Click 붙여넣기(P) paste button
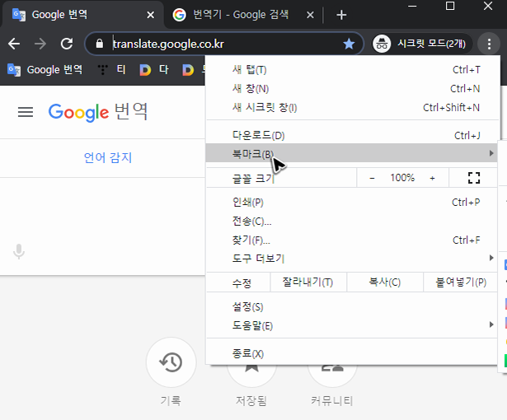507x420 pixels. 461,282
